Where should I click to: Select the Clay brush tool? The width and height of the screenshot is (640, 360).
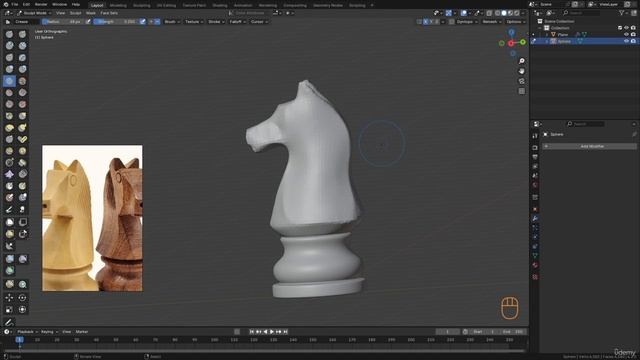click(x=9, y=46)
